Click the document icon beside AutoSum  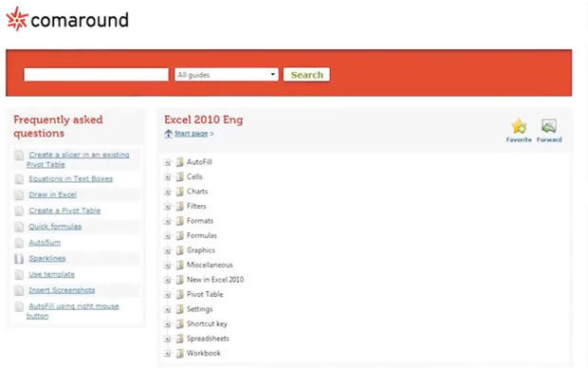(19, 243)
